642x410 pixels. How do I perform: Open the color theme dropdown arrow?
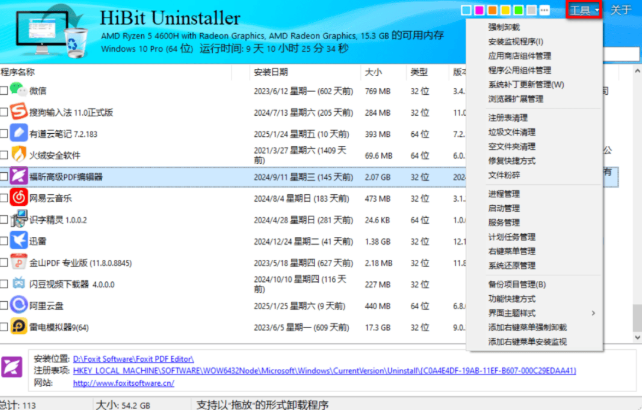(544, 10)
